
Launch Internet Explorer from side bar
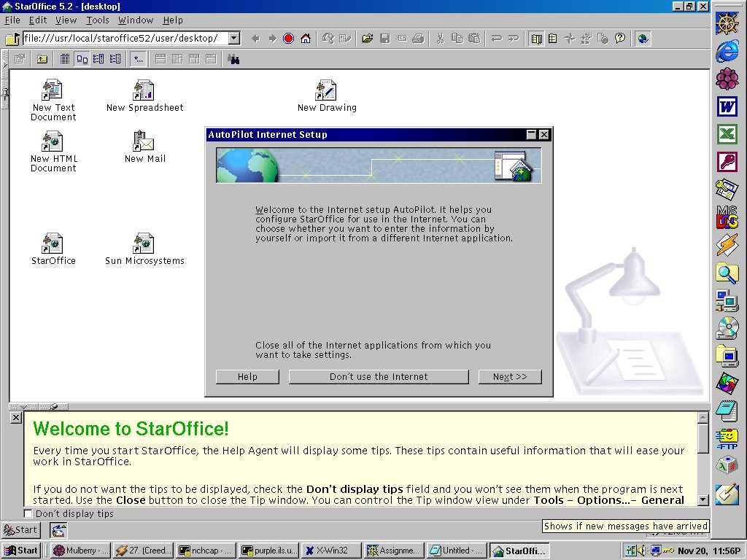click(727, 51)
